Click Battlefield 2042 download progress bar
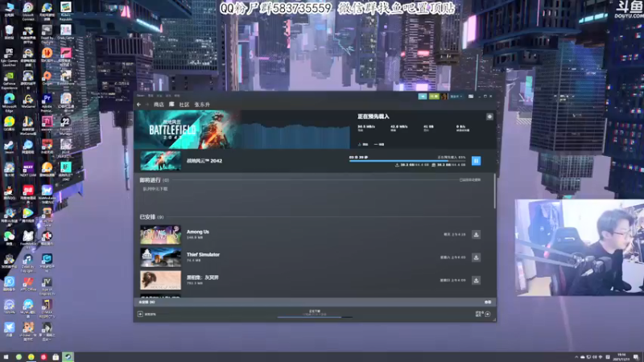The image size is (644, 362). (x=407, y=161)
